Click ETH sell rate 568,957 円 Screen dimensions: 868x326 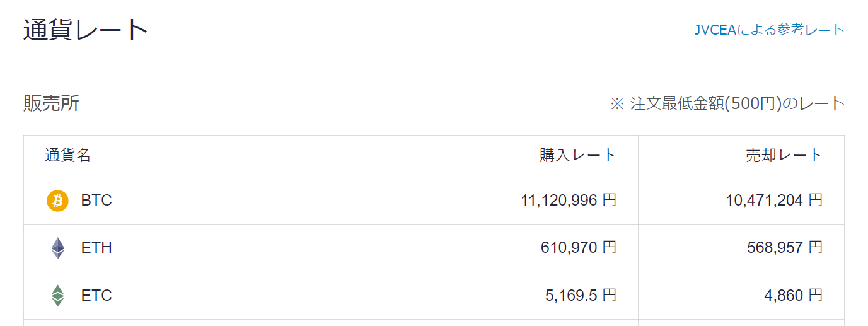tap(784, 248)
